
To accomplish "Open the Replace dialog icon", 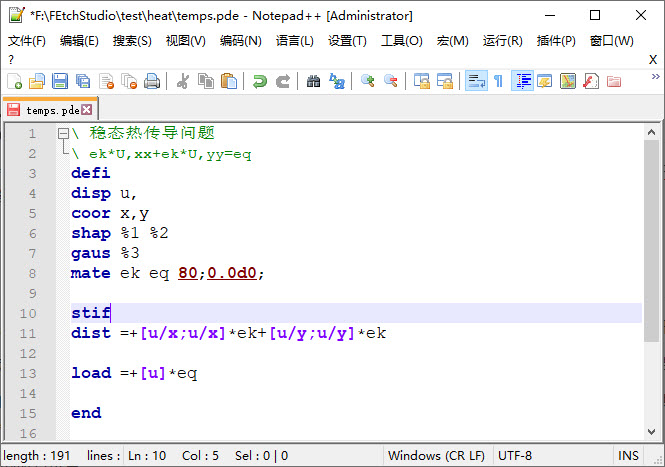I will (x=337, y=81).
